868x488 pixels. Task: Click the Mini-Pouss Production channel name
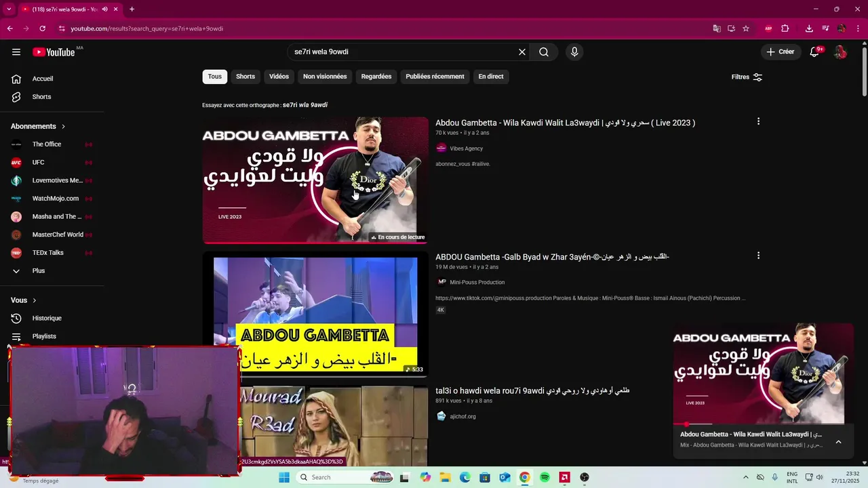click(x=477, y=282)
